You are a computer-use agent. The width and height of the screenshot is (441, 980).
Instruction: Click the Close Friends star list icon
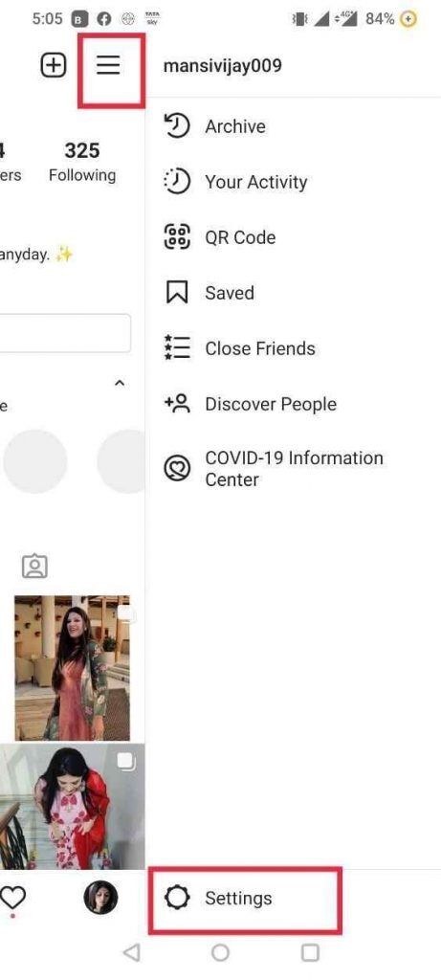[x=177, y=348]
